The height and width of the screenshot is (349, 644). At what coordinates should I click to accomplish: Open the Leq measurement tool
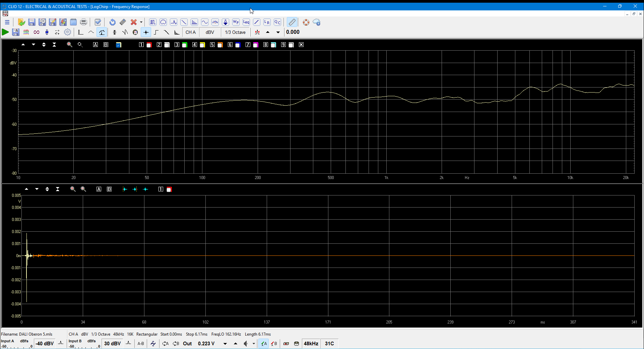(246, 22)
